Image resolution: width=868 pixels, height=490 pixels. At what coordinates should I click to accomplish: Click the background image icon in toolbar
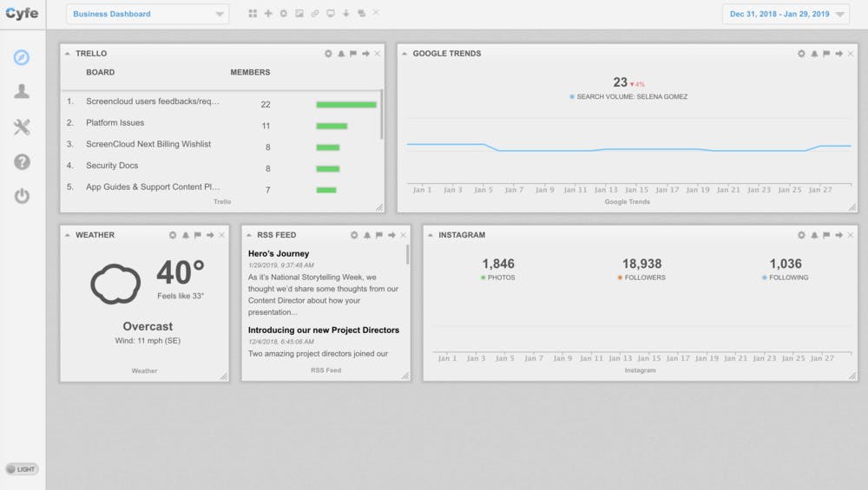pos(299,13)
